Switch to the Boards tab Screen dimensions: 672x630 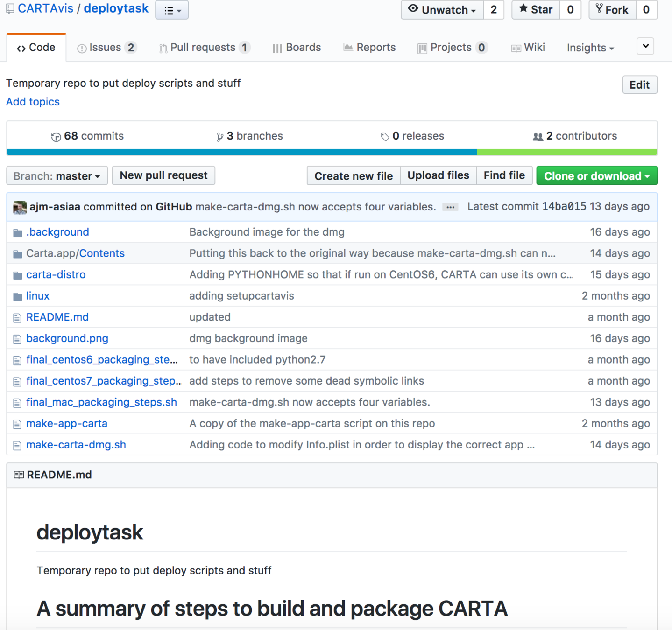click(297, 48)
